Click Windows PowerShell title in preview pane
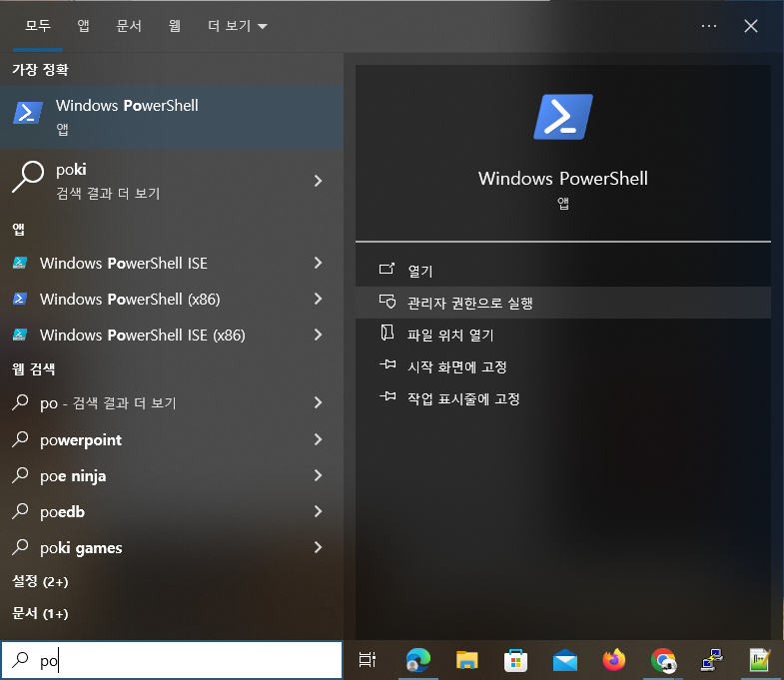 [563, 179]
